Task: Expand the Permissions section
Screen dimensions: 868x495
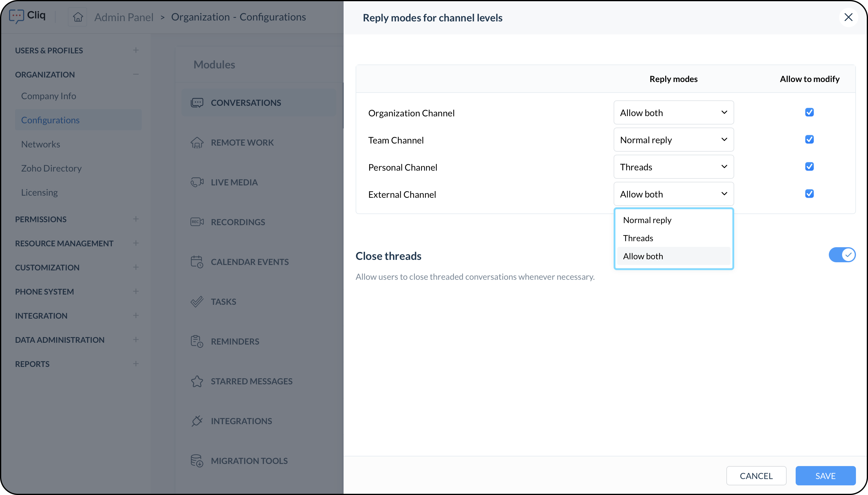Action: tap(136, 219)
